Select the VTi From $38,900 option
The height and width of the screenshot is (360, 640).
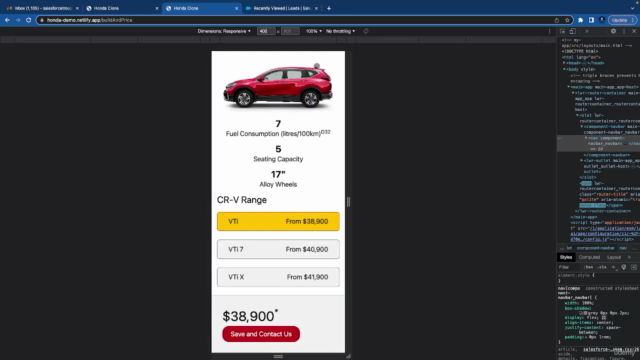(x=278, y=221)
